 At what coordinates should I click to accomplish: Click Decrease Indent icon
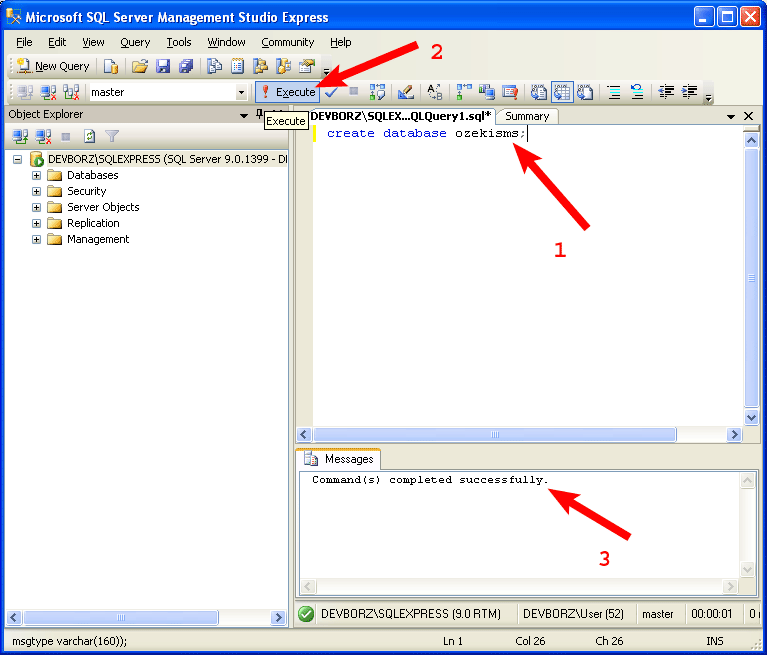[x=666, y=92]
